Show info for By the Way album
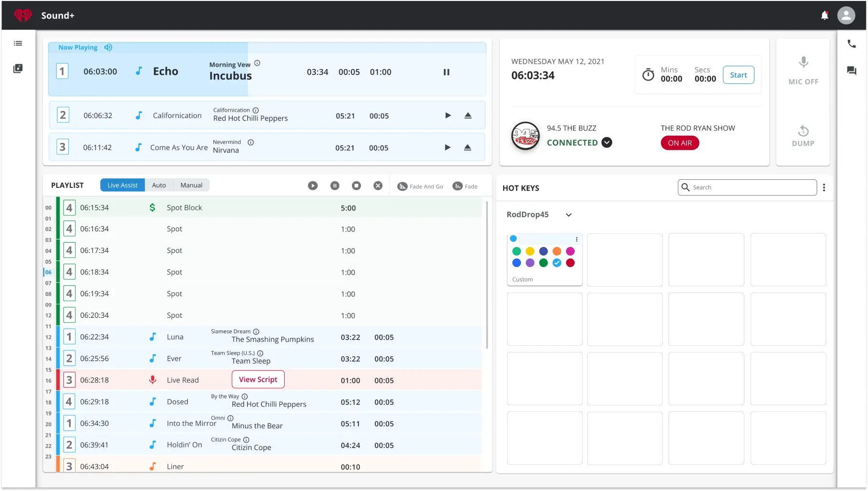This screenshot has height=491, width=868. [x=244, y=397]
